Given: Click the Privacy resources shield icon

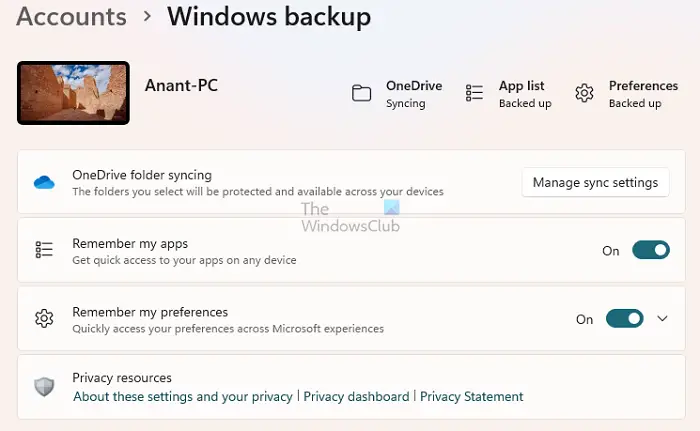Looking at the screenshot, I should (44, 387).
